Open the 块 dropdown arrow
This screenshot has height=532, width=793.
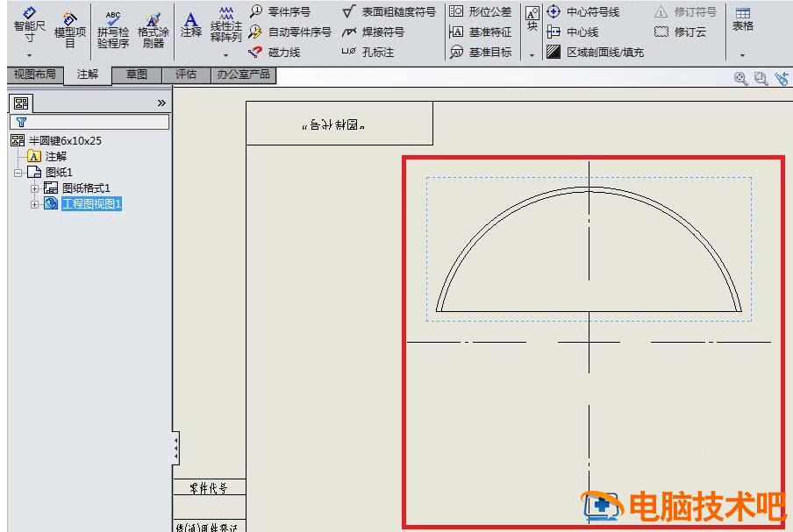532,55
